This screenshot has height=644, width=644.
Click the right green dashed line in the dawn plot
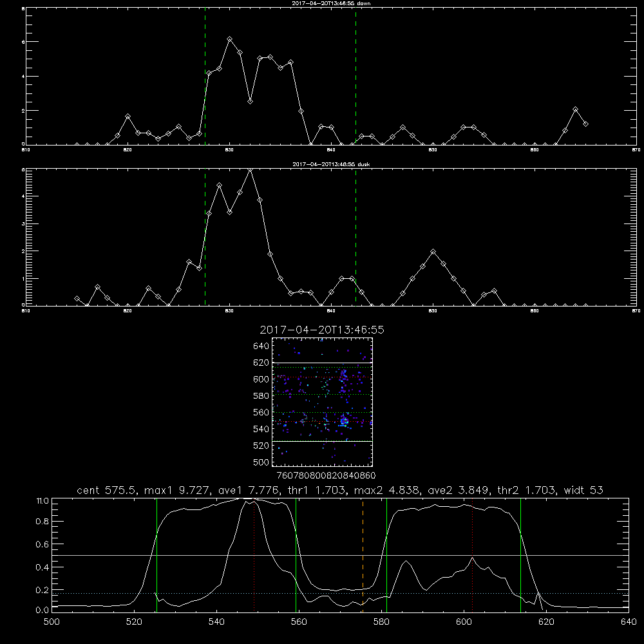[355, 78]
